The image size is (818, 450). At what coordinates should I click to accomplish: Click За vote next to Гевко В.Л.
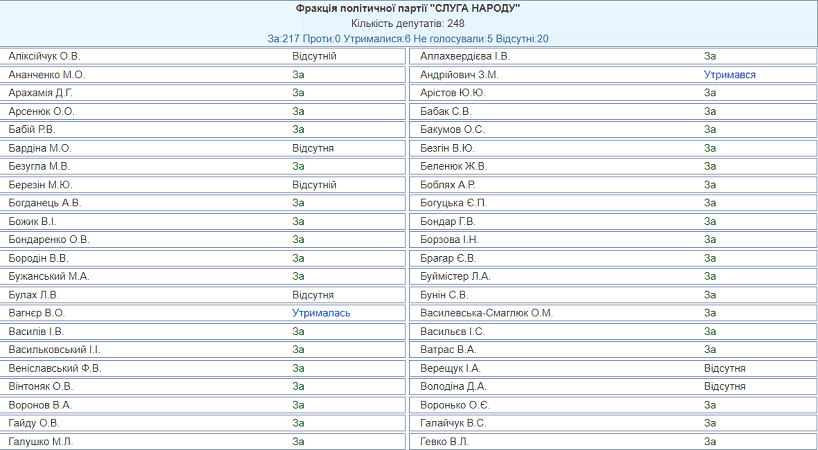coord(709,442)
